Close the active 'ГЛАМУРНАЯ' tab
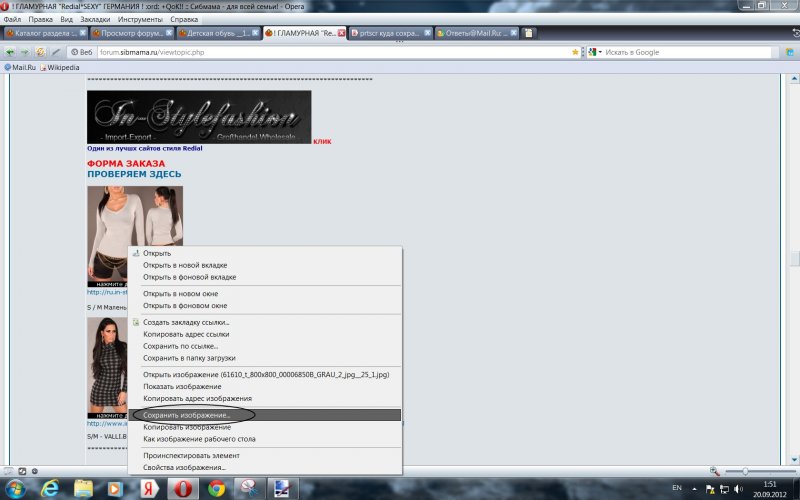 [341, 33]
